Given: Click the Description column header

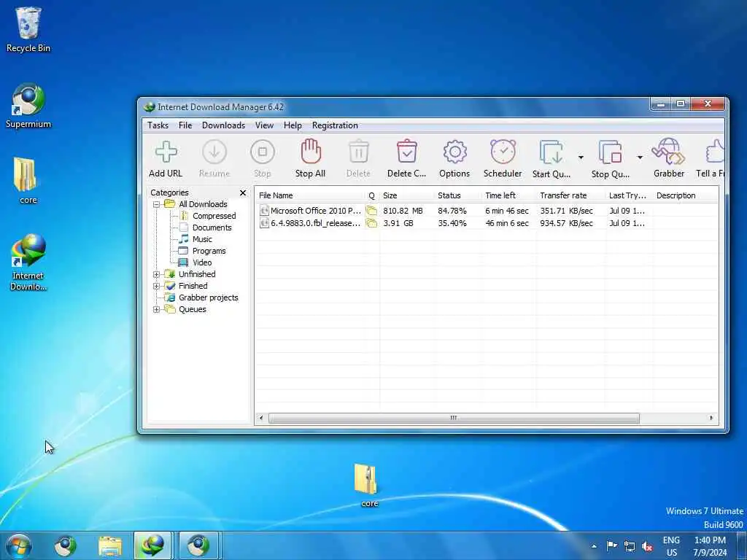Looking at the screenshot, I should (x=685, y=195).
